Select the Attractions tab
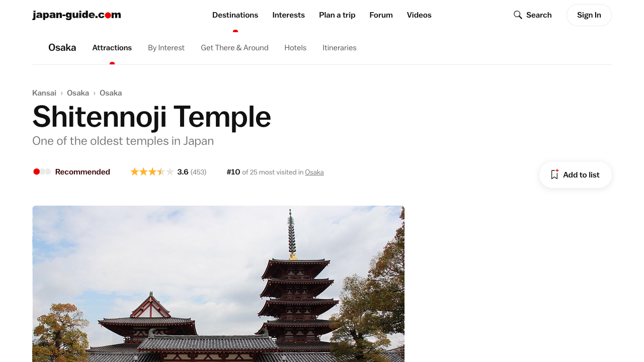The image size is (644, 362). point(112,48)
